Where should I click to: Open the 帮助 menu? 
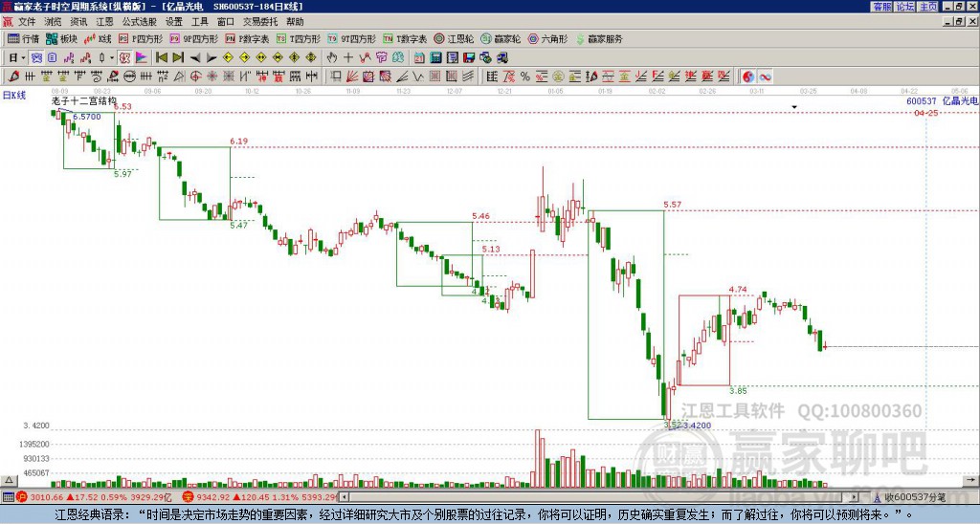tap(295, 22)
